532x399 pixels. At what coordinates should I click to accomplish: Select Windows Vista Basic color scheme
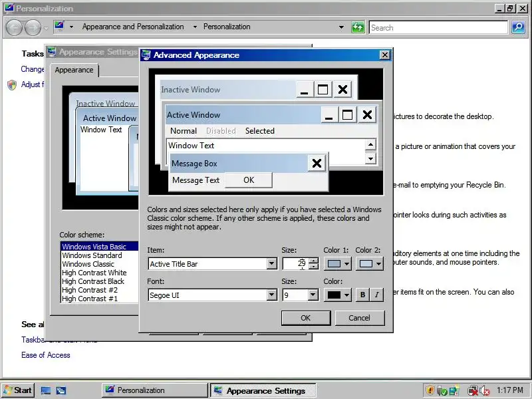[x=99, y=247]
